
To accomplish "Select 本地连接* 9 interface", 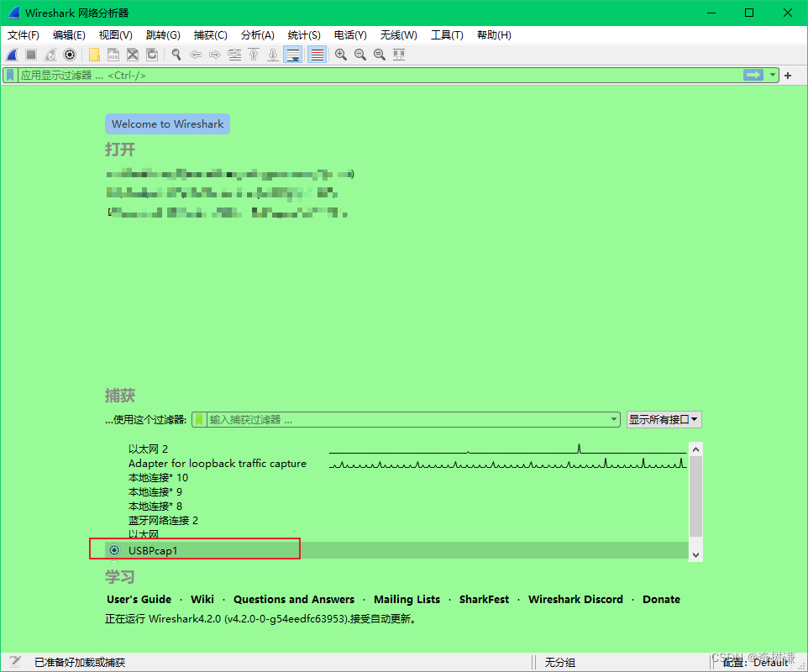I will coord(155,491).
